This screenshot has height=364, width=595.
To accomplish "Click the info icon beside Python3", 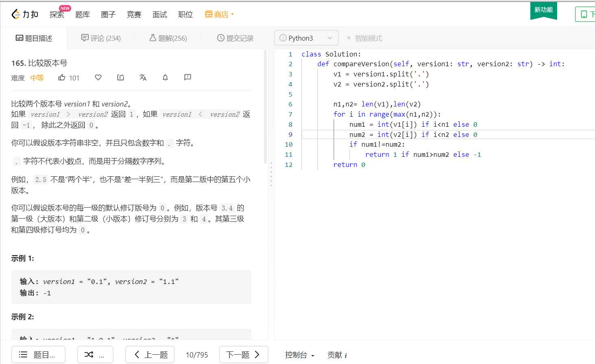I will [x=283, y=38].
